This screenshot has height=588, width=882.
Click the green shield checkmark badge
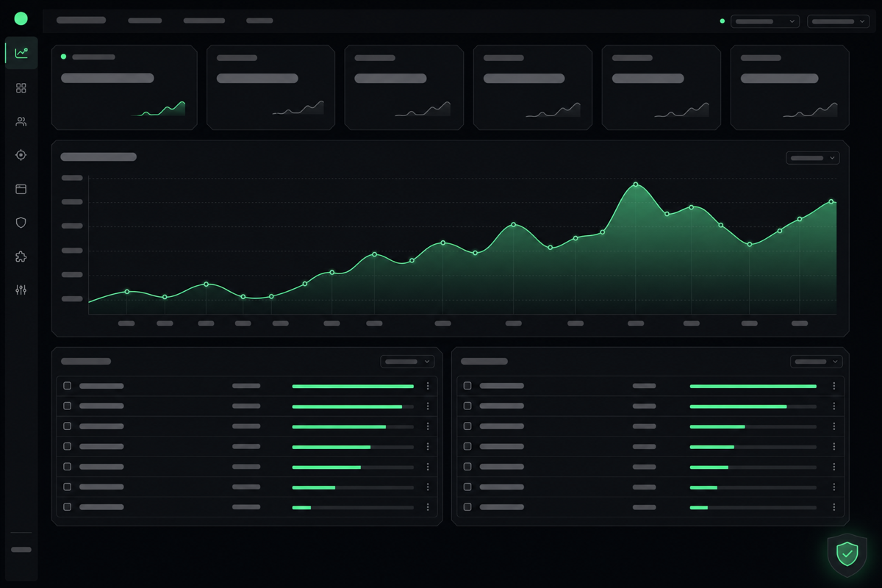[847, 554]
